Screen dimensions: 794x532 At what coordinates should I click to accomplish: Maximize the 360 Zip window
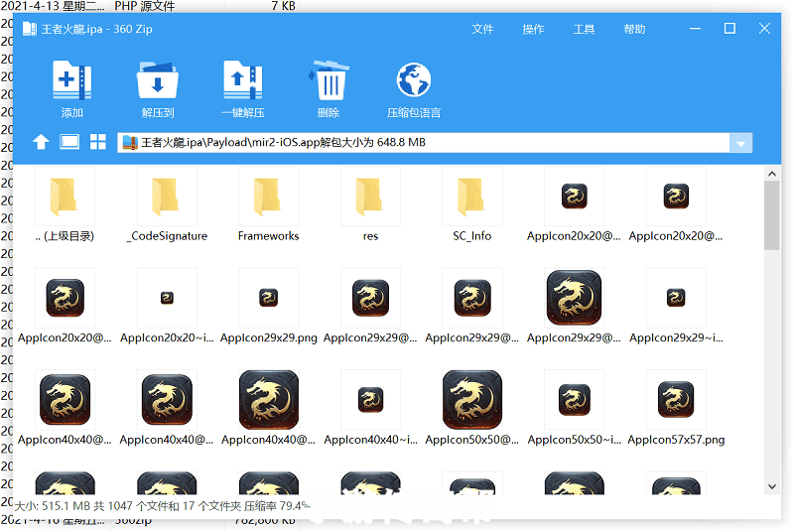pyautogui.click(x=729, y=29)
